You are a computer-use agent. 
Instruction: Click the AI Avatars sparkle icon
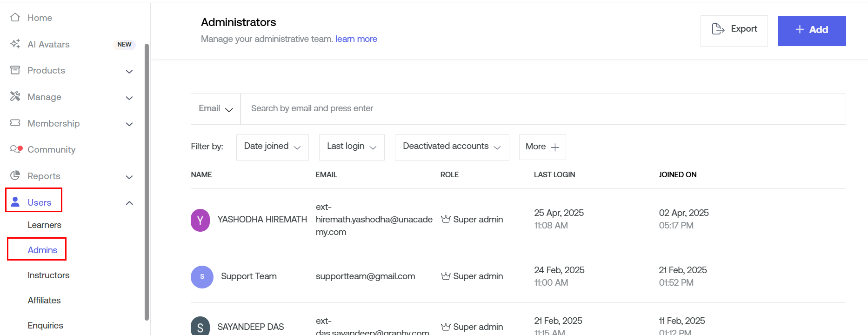[15, 44]
